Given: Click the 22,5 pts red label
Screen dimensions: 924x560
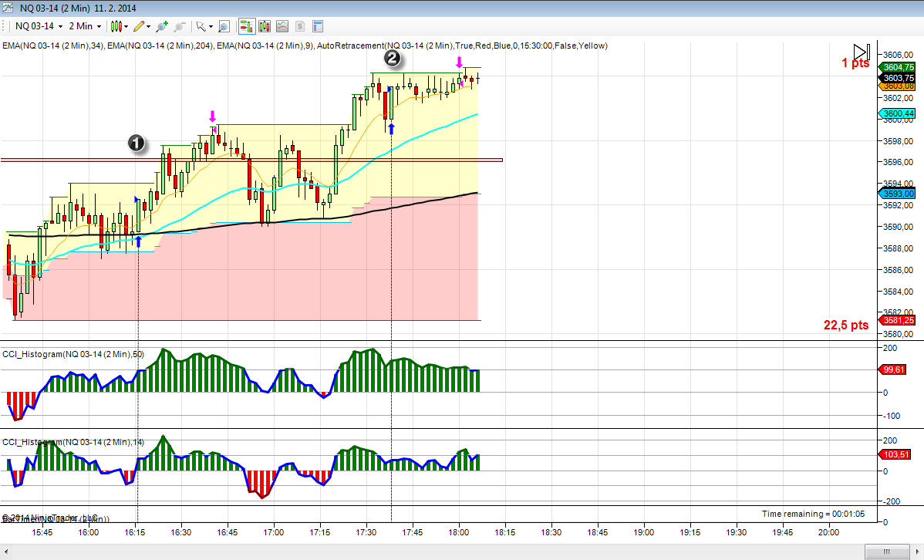Looking at the screenshot, I should [845, 325].
